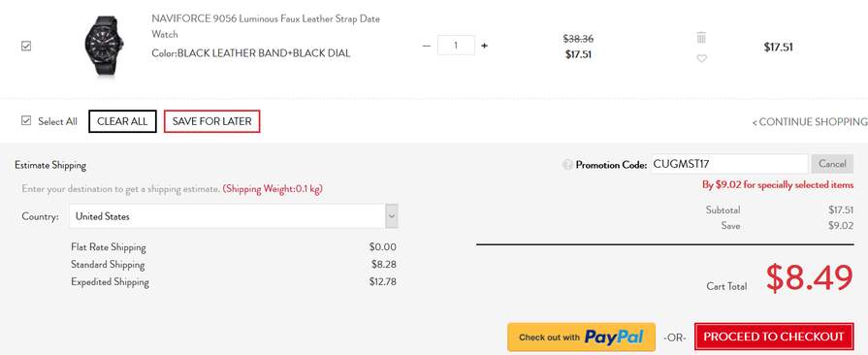Toggle the Select All checkbox
Screen dimensions: 868x355
26,120
